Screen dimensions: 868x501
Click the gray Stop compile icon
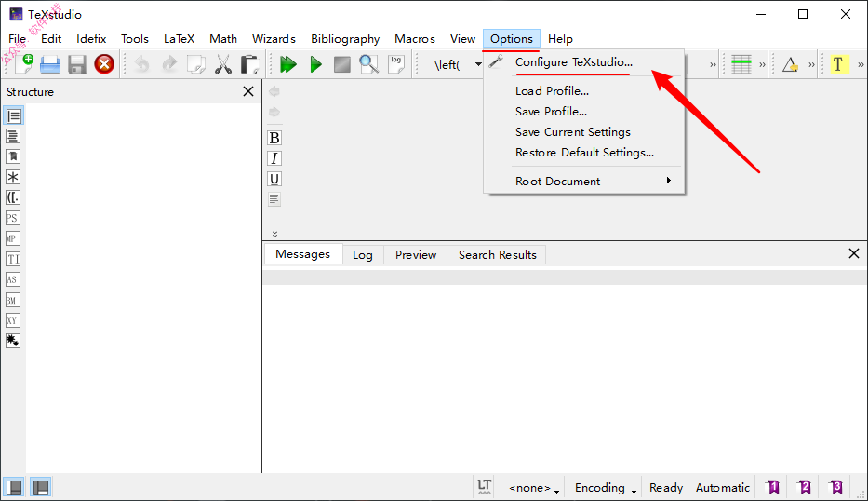(x=342, y=64)
